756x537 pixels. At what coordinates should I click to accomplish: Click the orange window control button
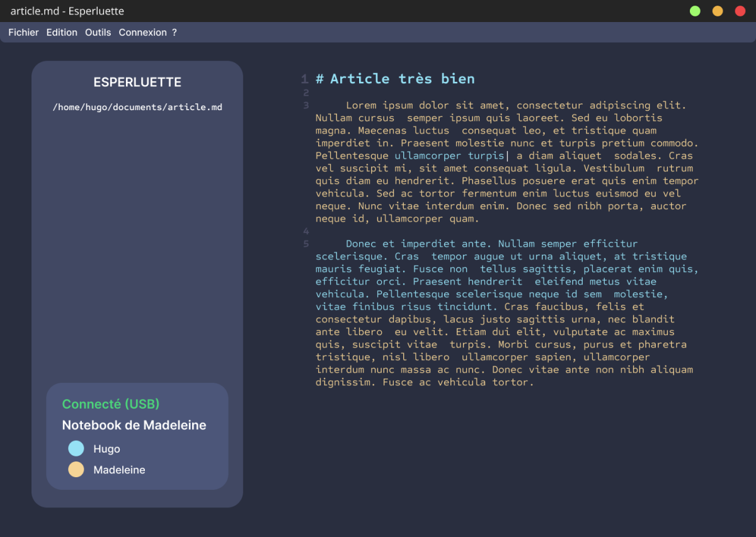[x=718, y=11]
